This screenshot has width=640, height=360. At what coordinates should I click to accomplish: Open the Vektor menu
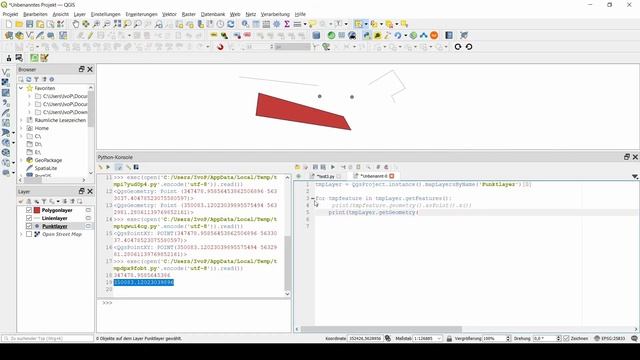click(169, 14)
